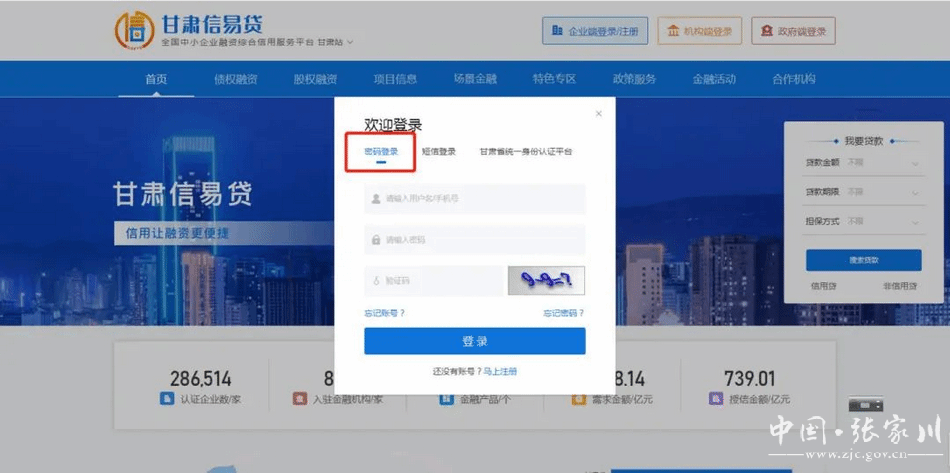Select the 密码登录 tab
950x473 pixels.
tap(381, 152)
